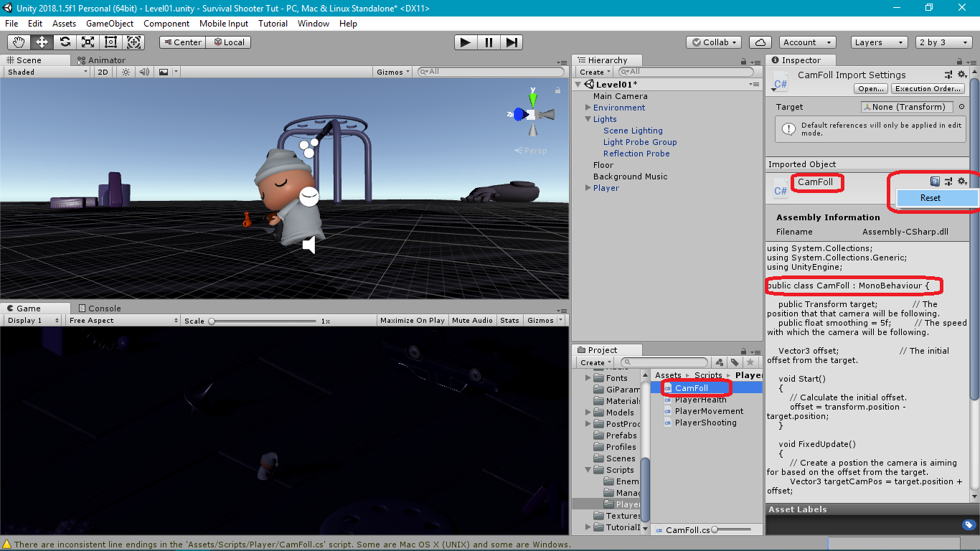Click the Open... button in Inspector
980x551 pixels.
[x=871, y=89]
